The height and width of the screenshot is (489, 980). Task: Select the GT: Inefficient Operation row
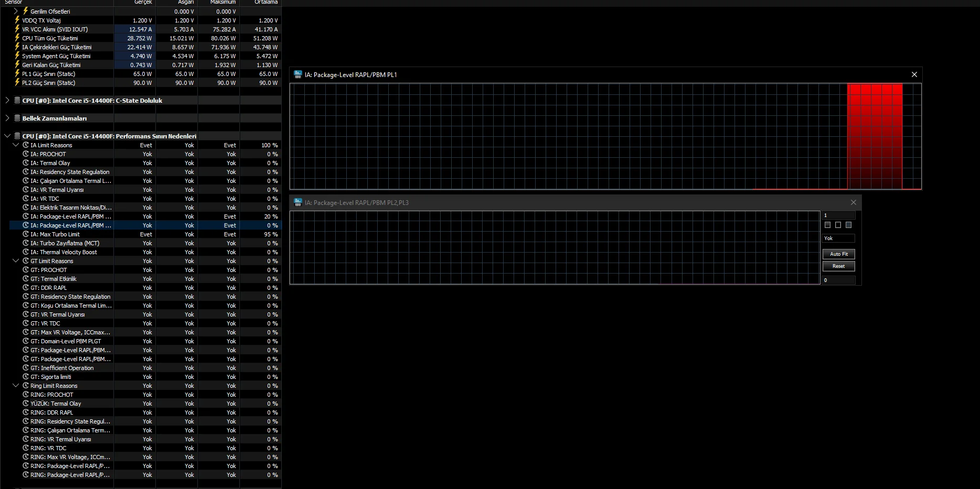click(145, 368)
